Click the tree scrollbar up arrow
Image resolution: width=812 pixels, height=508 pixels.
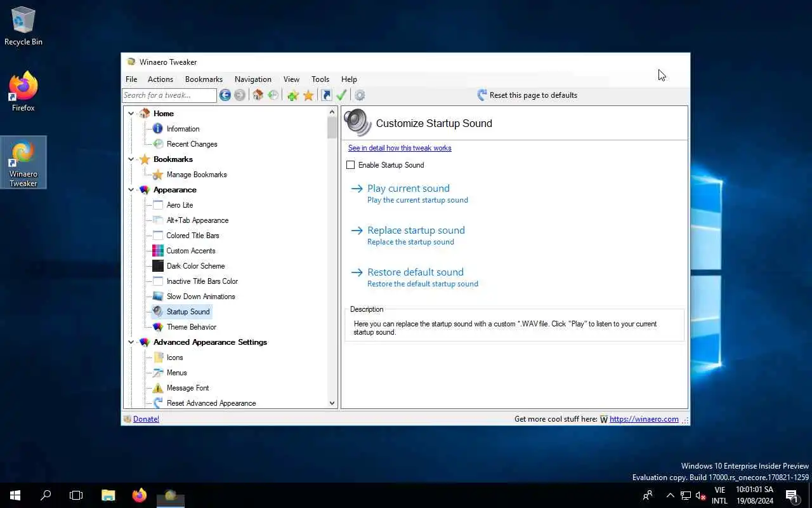pyautogui.click(x=332, y=112)
